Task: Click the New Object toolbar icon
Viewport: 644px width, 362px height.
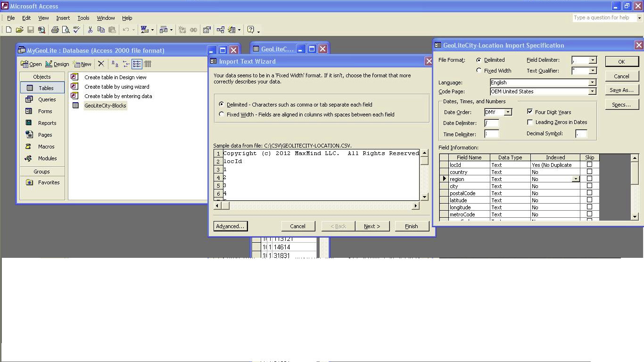Action: pyautogui.click(x=231, y=30)
